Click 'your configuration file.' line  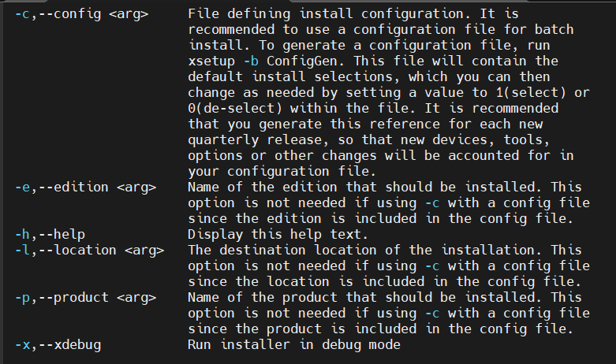pyautogui.click(x=282, y=172)
